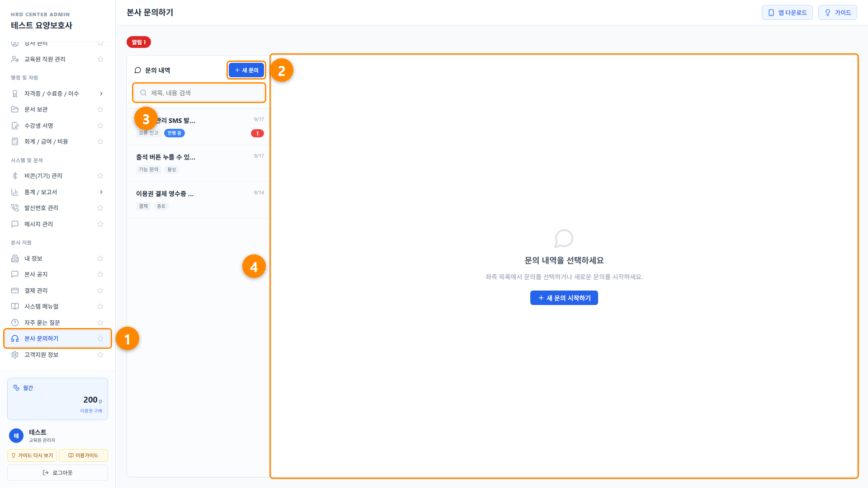
Task: Click the 본사 공지 notice icon
Action: [x=15, y=274]
